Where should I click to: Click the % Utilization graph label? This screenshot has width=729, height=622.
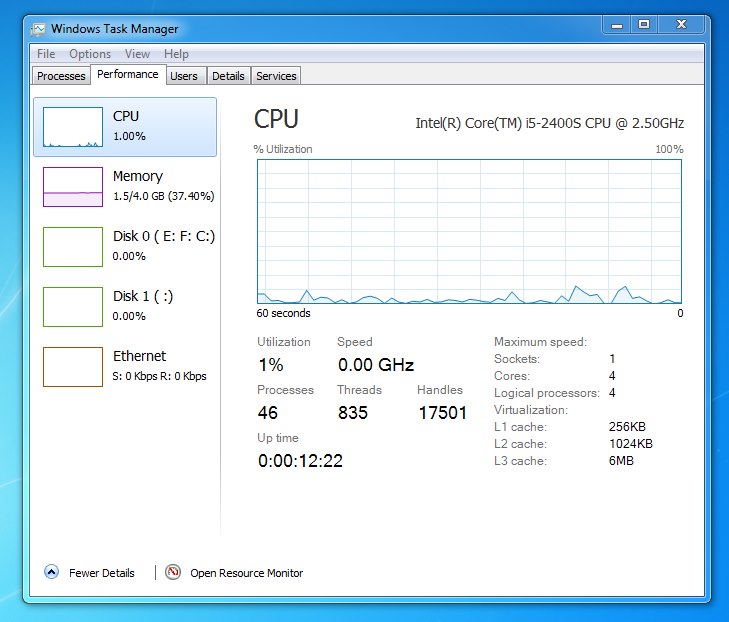pyautogui.click(x=283, y=149)
